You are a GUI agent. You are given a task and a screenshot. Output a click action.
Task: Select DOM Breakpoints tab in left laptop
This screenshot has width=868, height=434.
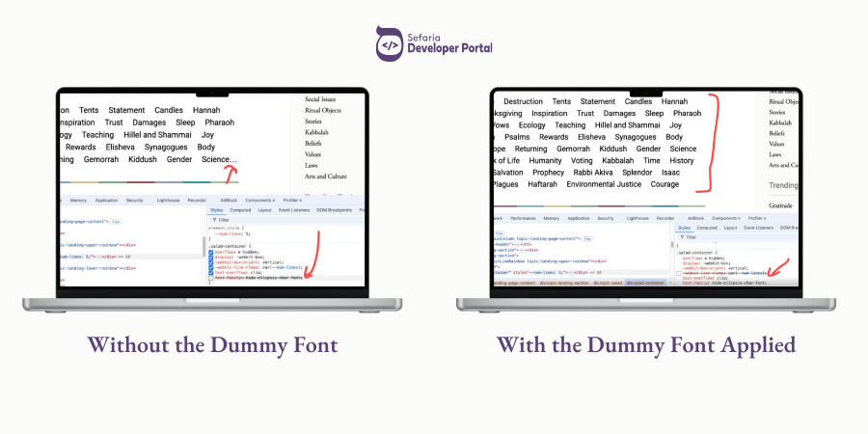click(334, 210)
